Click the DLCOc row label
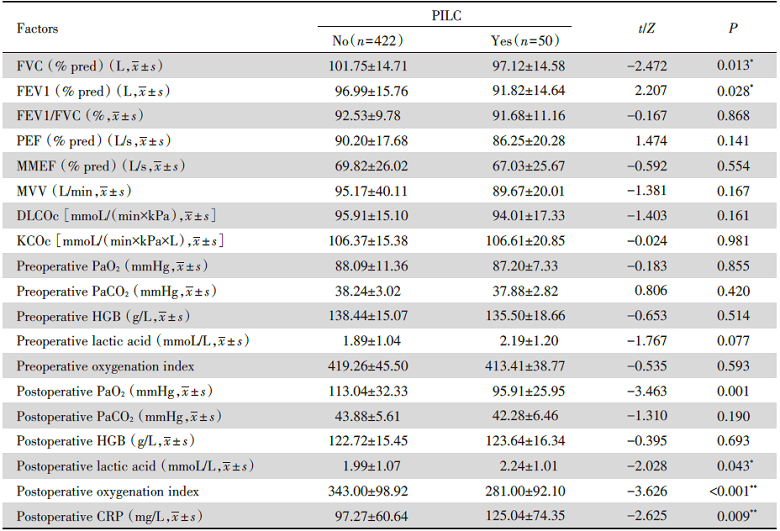Viewport: 780px width, 531px height. pos(116,213)
